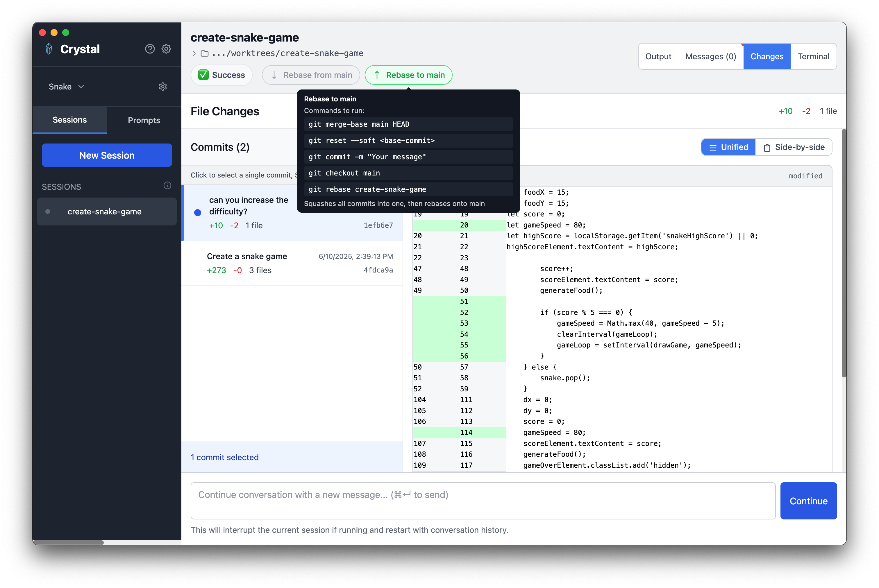Click the vertical diff scrollbar
Screen dimensions: 879x588
(844, 254)
